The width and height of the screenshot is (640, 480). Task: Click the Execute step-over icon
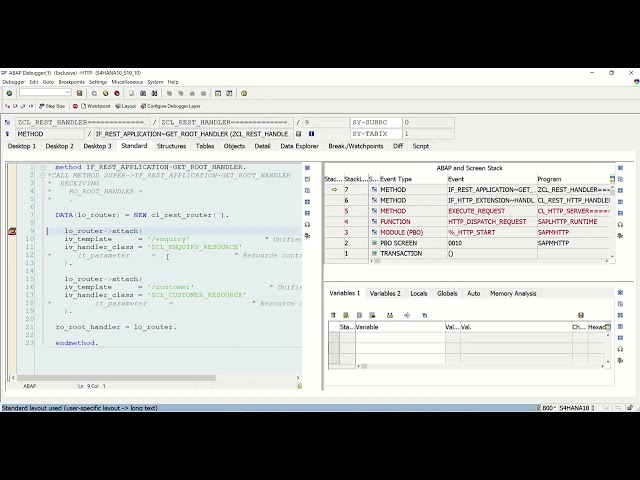[x=15, y=106]
